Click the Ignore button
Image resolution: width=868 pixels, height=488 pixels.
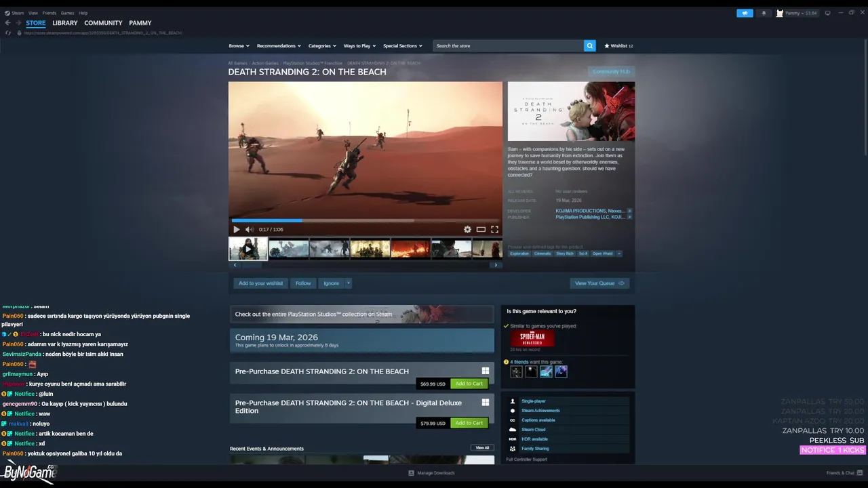click(332, 283)
